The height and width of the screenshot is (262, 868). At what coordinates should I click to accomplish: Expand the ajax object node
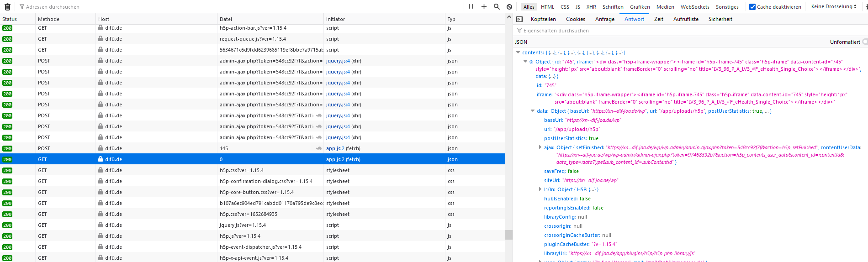point(540,147)
